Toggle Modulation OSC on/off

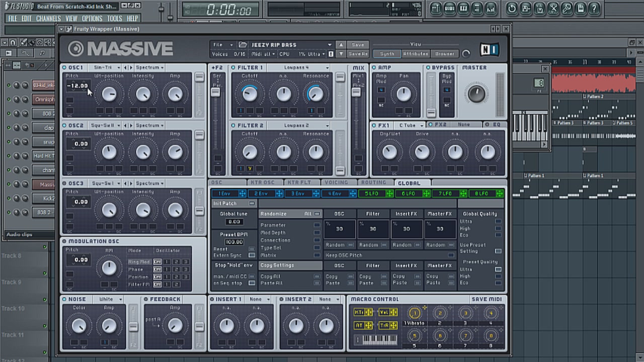click(65, 241)
